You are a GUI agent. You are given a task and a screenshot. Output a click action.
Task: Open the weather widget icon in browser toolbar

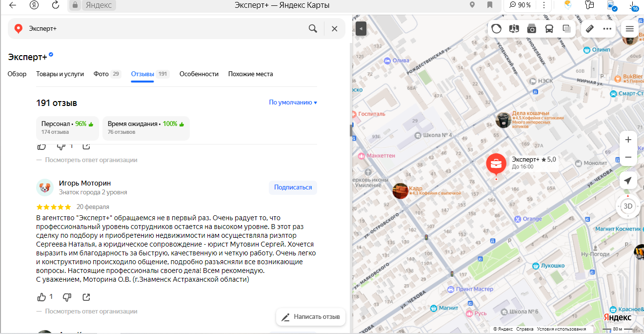pyautogui.click(x=568, y=5)
